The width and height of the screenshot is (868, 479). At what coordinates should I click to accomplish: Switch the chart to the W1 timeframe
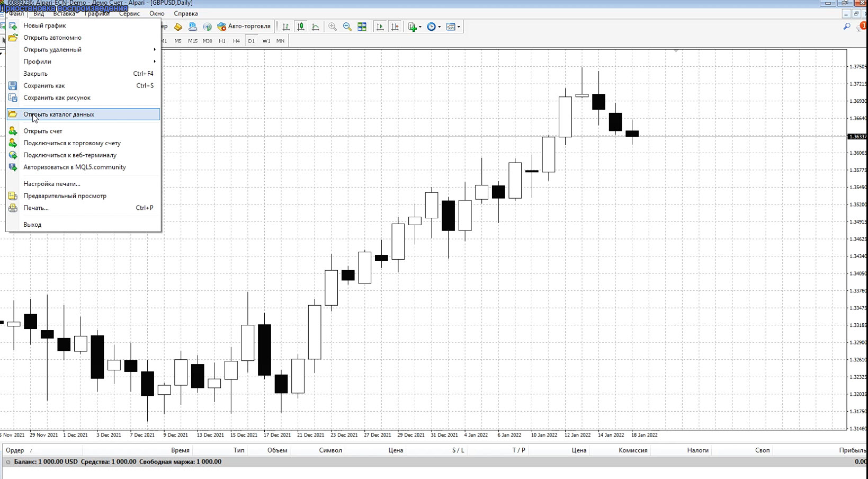266,41
